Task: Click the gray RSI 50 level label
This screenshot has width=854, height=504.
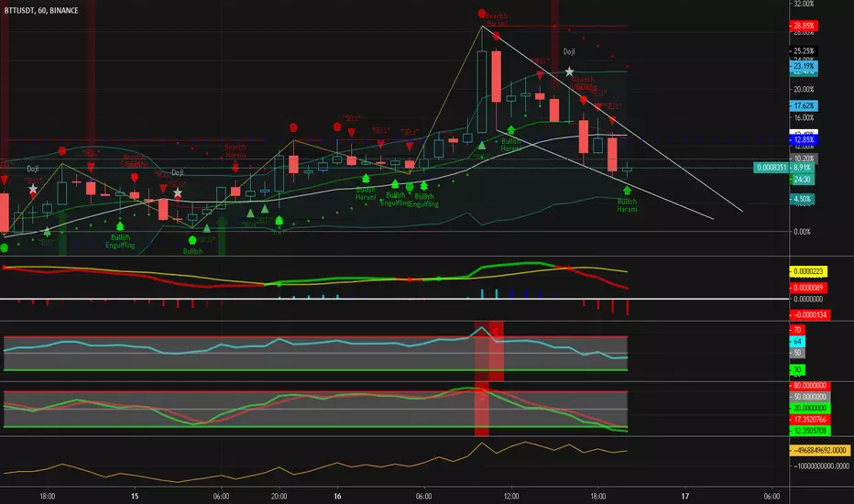Action: pos(797,353)
